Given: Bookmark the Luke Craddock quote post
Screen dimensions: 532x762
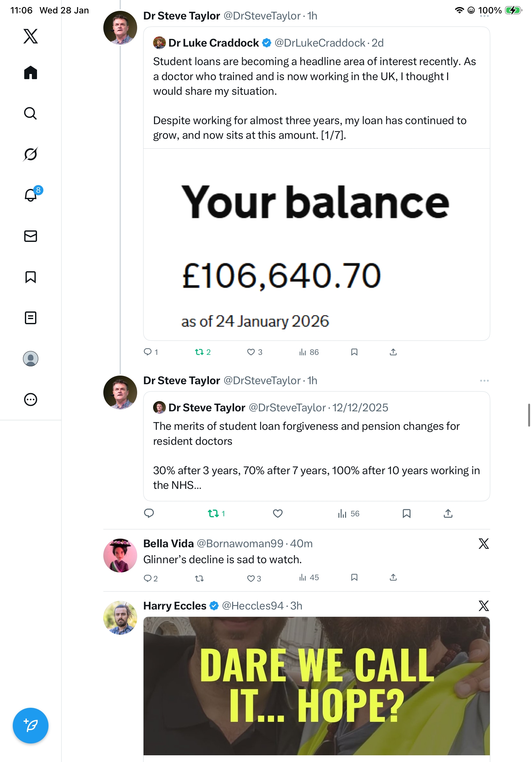Looking at the screenshot, I should (x=354, y=352).
